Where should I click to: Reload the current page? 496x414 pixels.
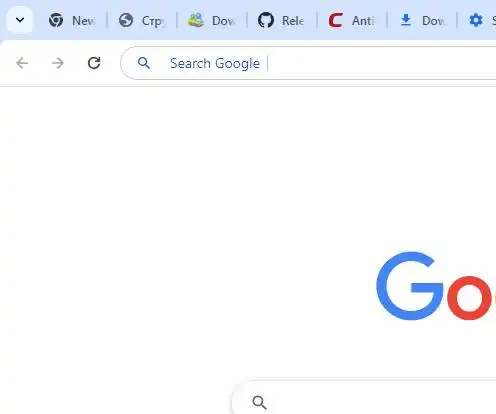click(94, 63)
